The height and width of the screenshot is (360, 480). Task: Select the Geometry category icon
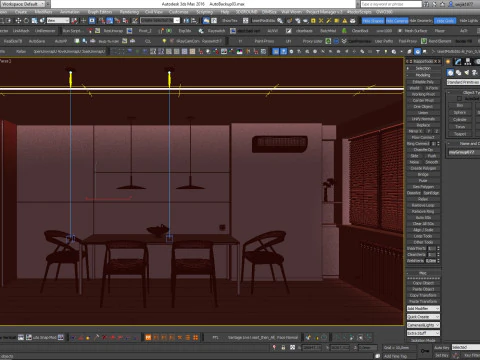click(450, 72)
